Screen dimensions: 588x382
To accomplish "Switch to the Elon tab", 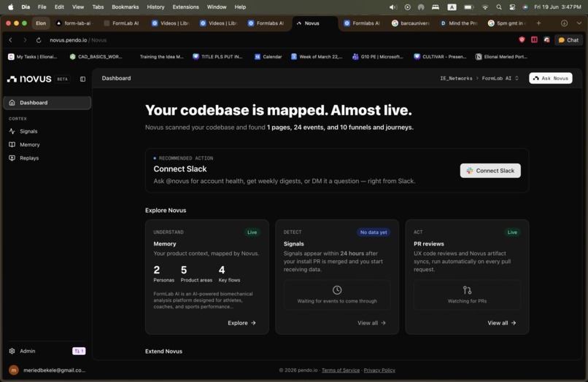I will click(41, 23).
